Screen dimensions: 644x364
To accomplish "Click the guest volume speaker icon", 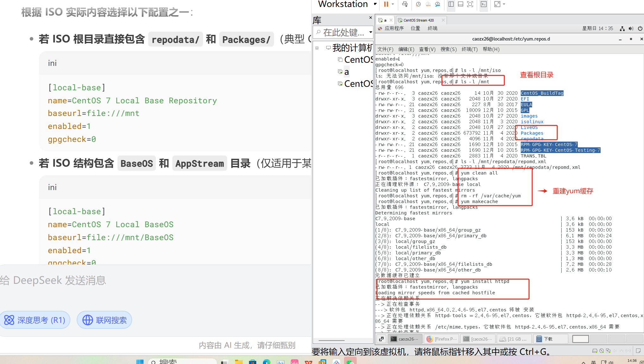I will pos(631,29).
